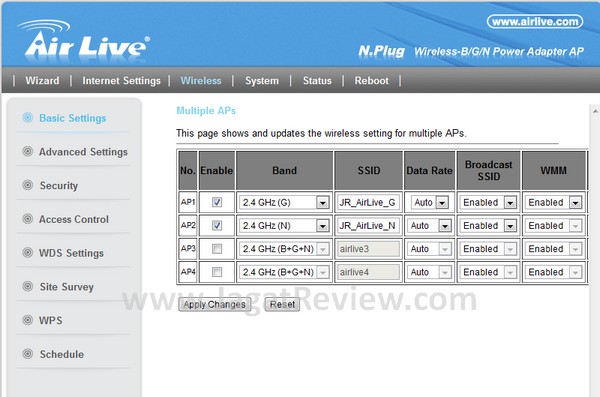Go to Internet Settings menu
The image size is (600, 397).
121,81
